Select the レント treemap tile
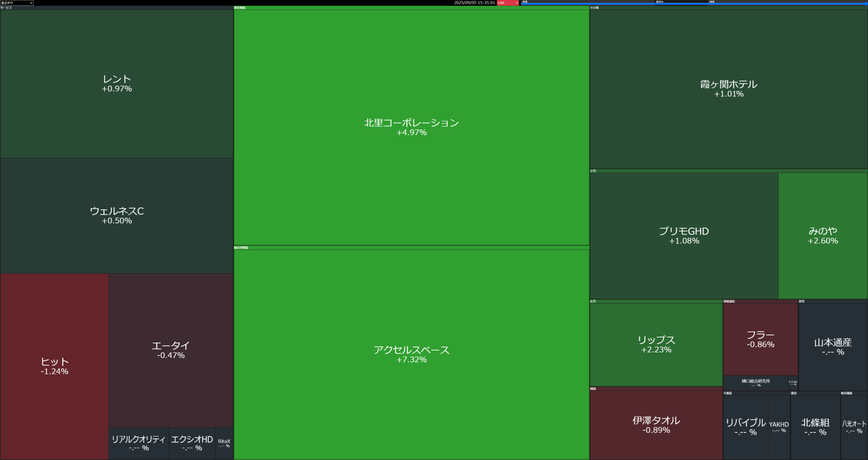The width and height of the screenshot is (868, 460). tap(117, 84)
